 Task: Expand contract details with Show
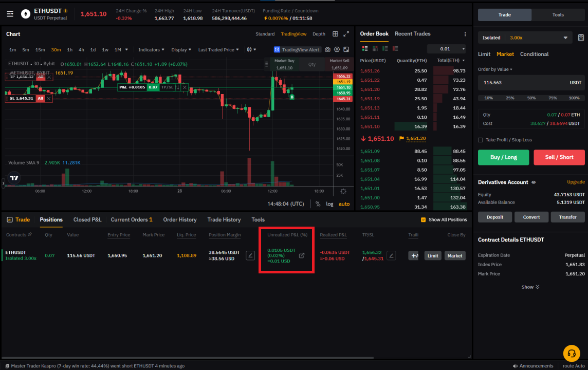530,287
